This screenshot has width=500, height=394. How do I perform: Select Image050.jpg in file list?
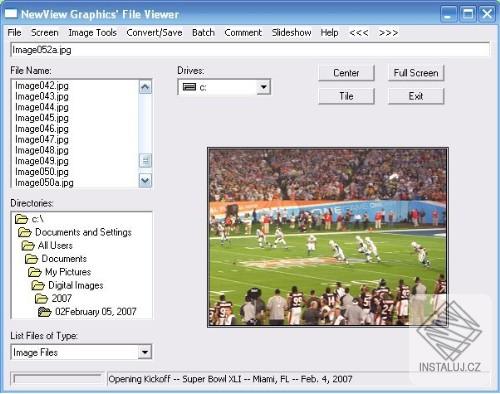(x=42, y=172)
